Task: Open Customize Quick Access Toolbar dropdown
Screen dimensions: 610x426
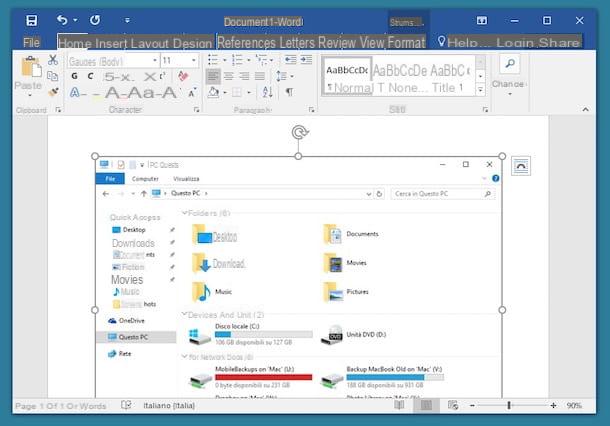Action: point(127,20)
